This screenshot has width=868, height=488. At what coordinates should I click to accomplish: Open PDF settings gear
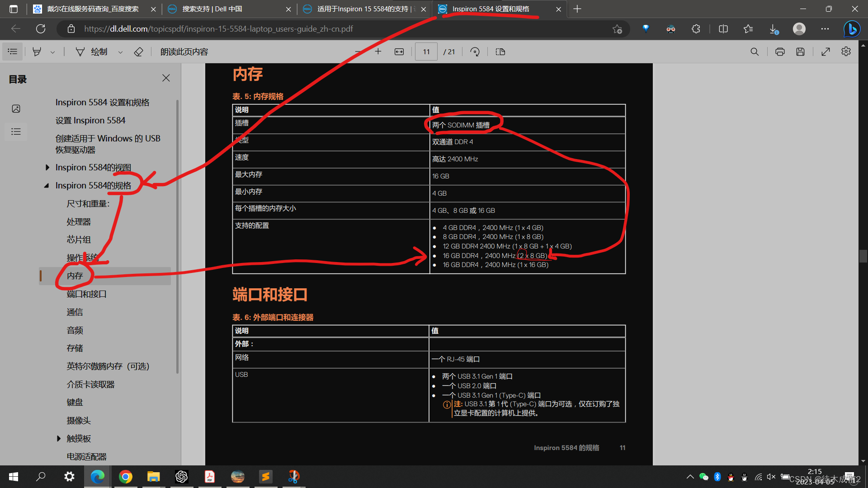(x=846, y=52)
